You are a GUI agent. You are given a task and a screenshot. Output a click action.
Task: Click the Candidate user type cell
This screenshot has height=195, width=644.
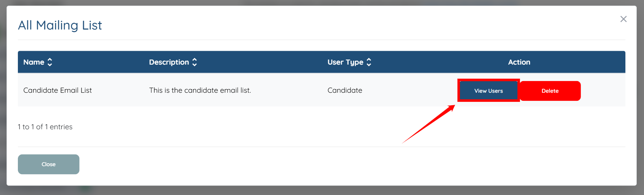pyautogui.click(x=345, y=90)
